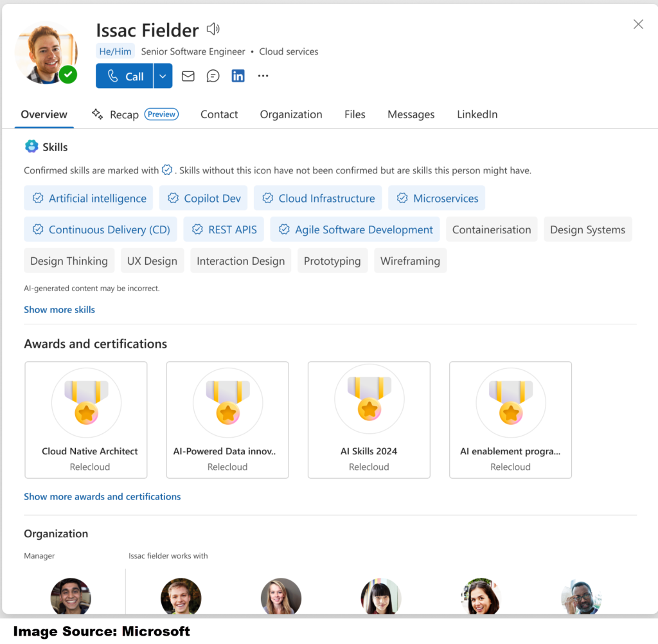Image resolution: width=658 pixels, height=644 pixels.
Task: Switch to the Organization tab
Action: pyautogui.click(x=291, y=114)
